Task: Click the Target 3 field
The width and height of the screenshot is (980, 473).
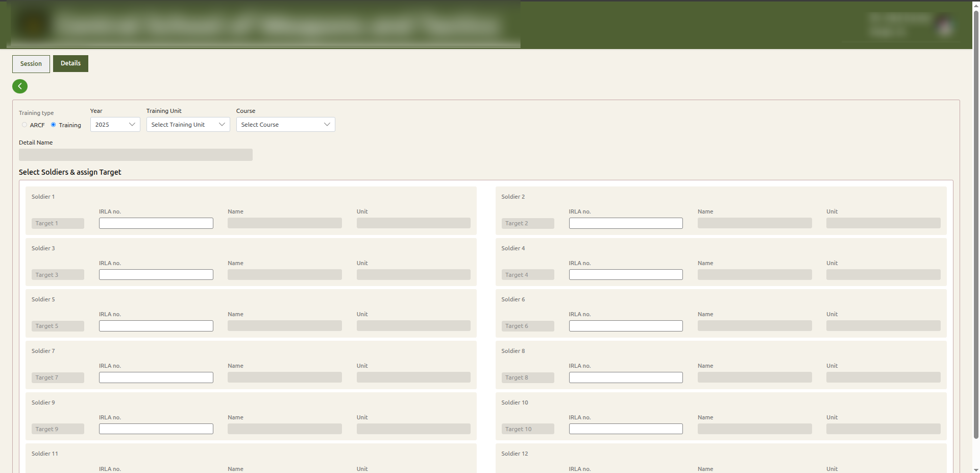Action: pos(58,275)
